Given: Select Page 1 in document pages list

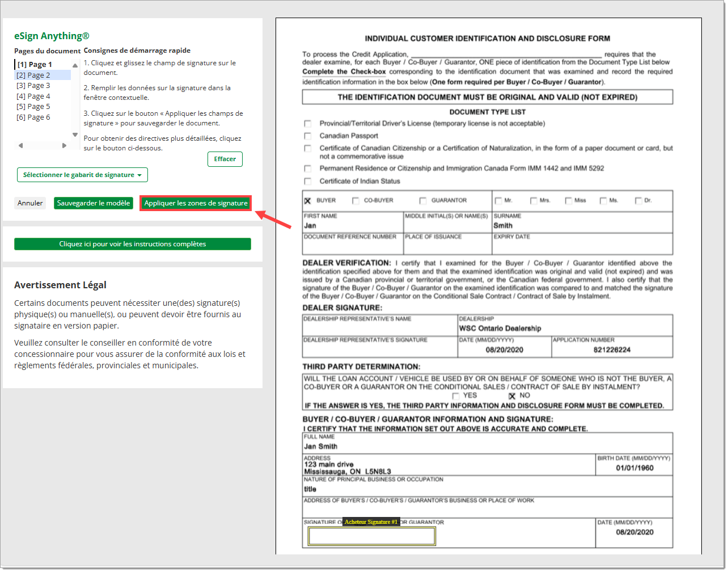Looking at the screenshot, I should [35, 65].
